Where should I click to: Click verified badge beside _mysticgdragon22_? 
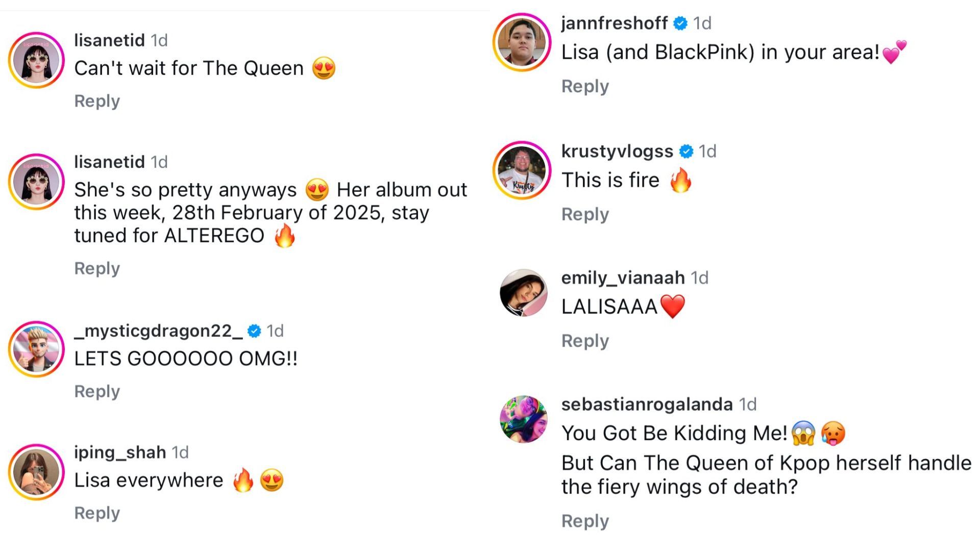tap(254, 331)
